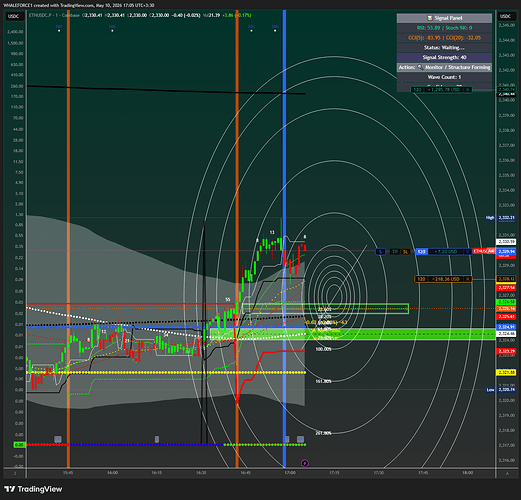Click the ETHUSDC.P symbol title

pos(40,15)
